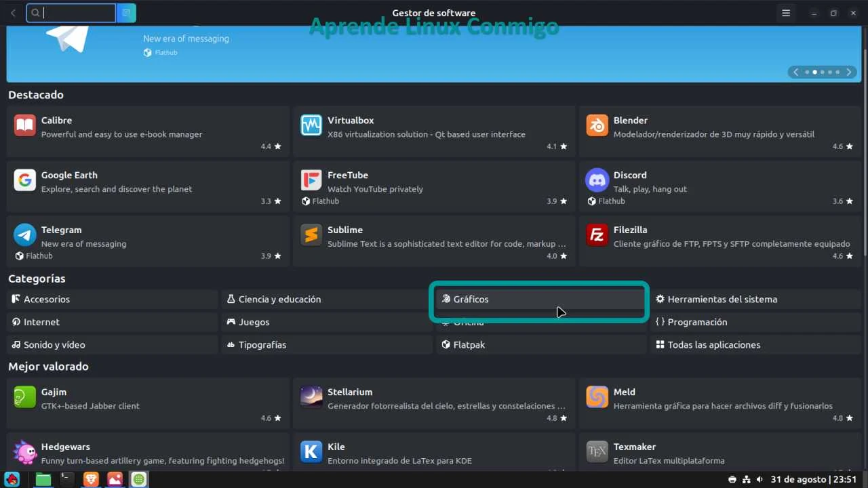The image size is (868, 488).
Task: Select the Sonido y vídeo category
Action: (113, 345)
